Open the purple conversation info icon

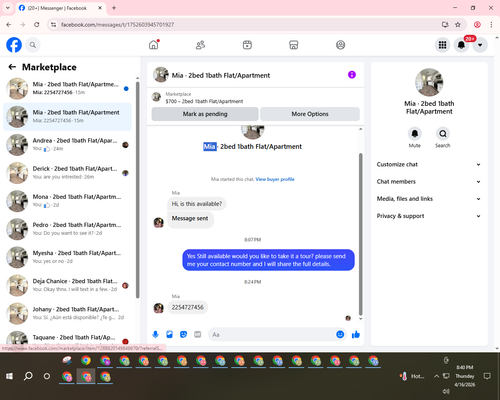[x=352, y=75]
